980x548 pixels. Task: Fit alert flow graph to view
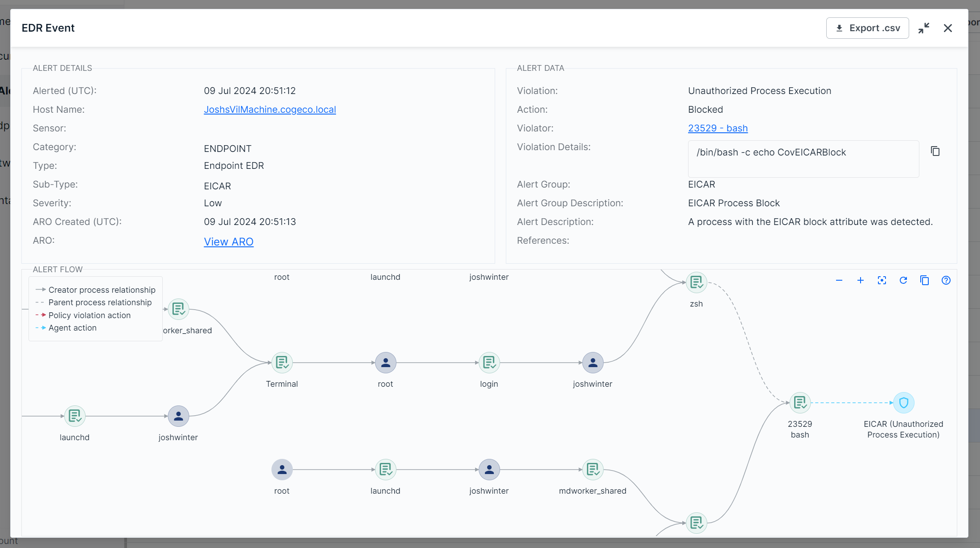[882, 280]
